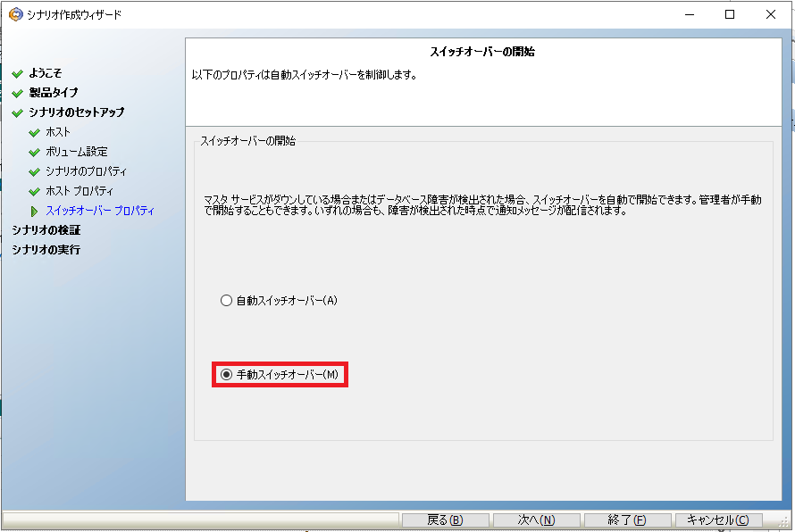Click the シナリオの検証 step
795x532 pixels.
pyautogui.click(x=46, y=230)
